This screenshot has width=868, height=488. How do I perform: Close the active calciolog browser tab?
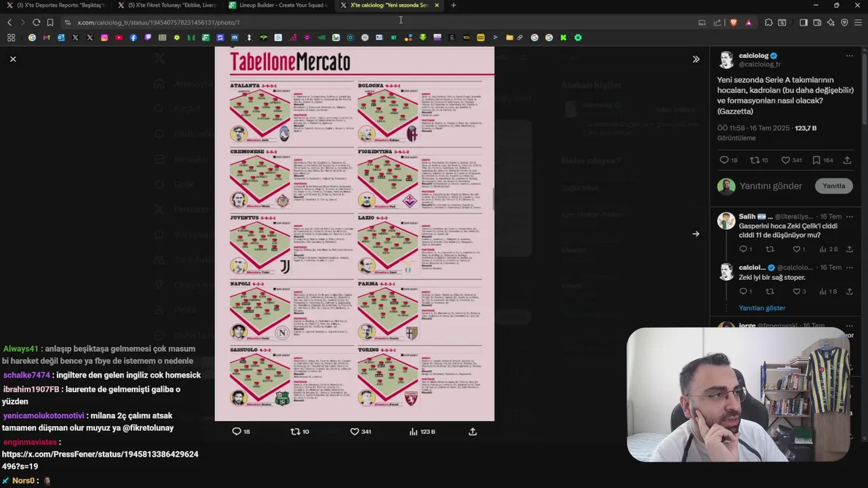(x=437, y=5)
